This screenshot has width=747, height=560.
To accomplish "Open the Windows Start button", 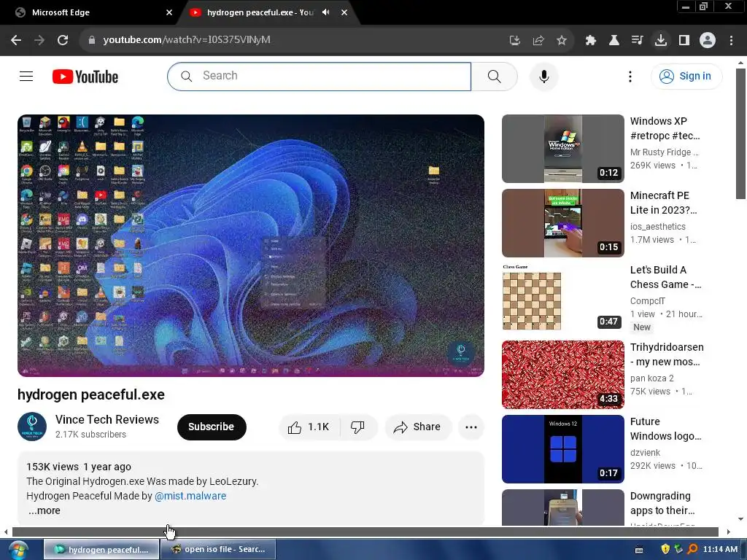I will pyautogui.click(x=18, y=550).
